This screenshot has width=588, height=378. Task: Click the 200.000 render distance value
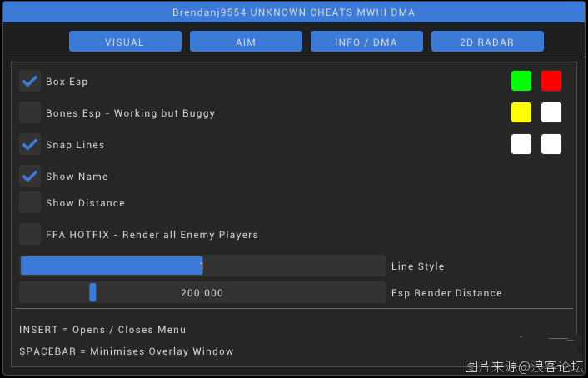[x=202, y=293]
